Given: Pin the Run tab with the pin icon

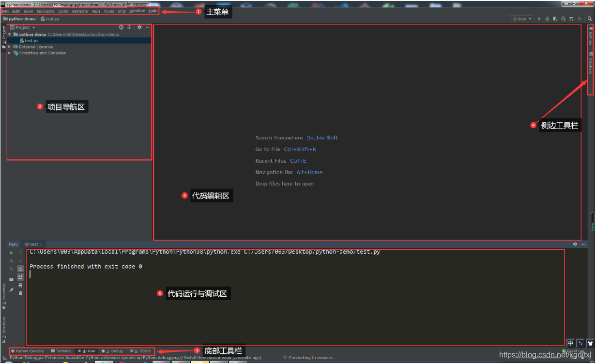Looking at the screenshot, I should (x=12, y=289).
